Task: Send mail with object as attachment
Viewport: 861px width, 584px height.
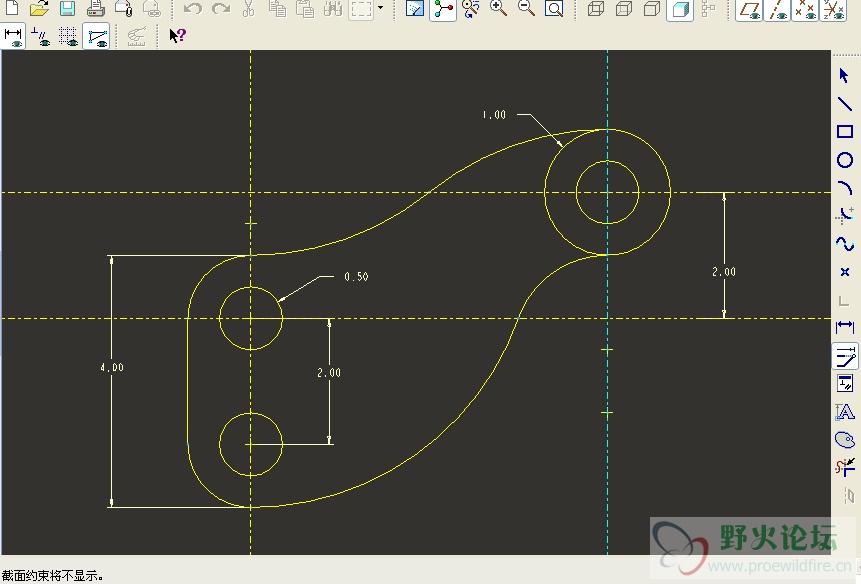Action: (x=124, y=8)
